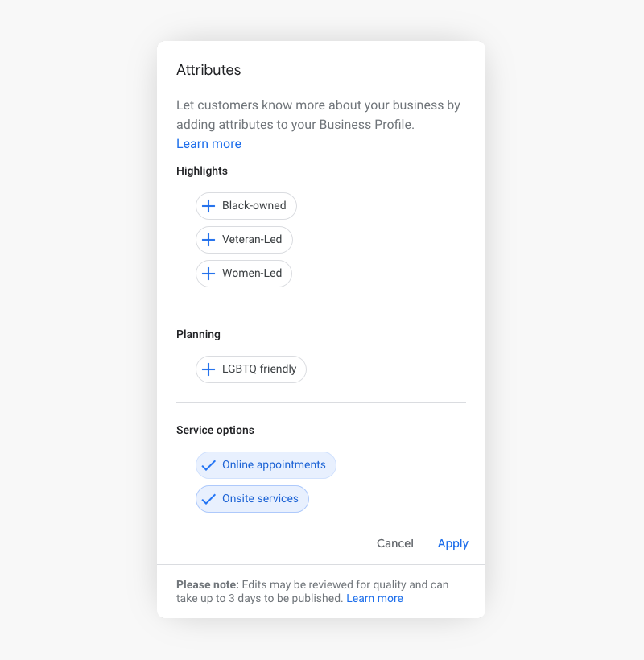Click the checkmark icon on Online appointments

208,465
